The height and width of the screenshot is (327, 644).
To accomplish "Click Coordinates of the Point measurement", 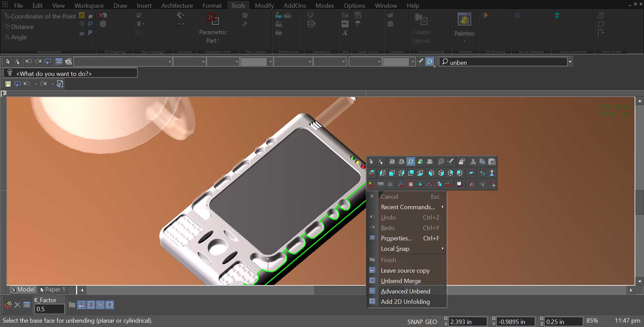I will point(40,16).
